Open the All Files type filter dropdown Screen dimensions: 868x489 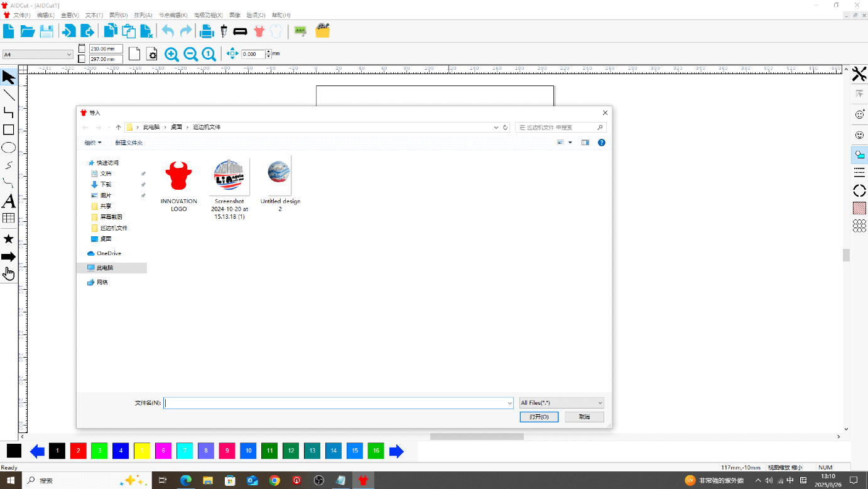561,403
